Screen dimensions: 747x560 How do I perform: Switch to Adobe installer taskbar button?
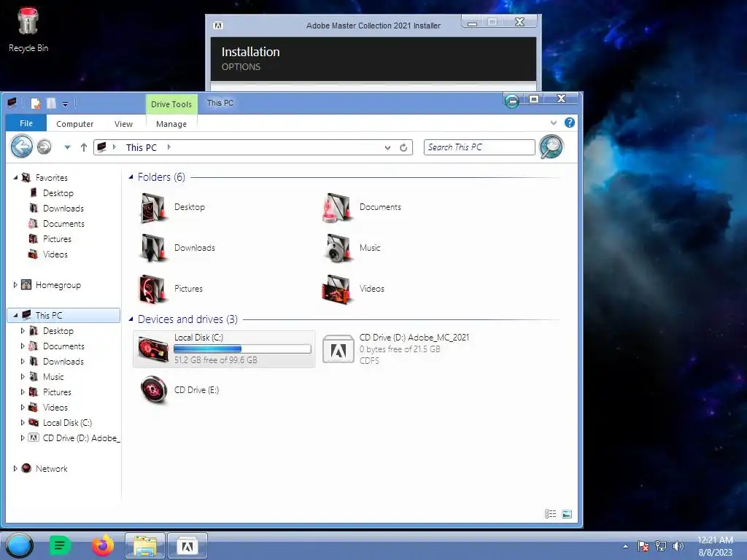point(187,545)
